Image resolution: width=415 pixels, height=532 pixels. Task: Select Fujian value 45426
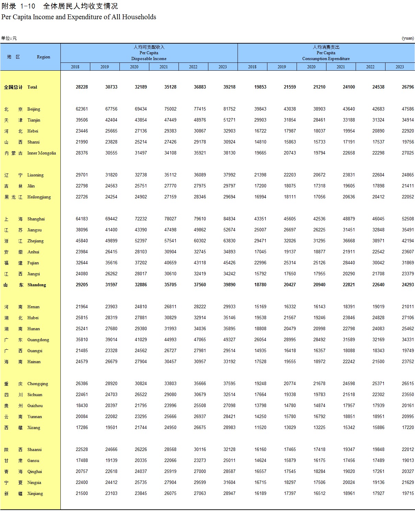tap(229, 263)
